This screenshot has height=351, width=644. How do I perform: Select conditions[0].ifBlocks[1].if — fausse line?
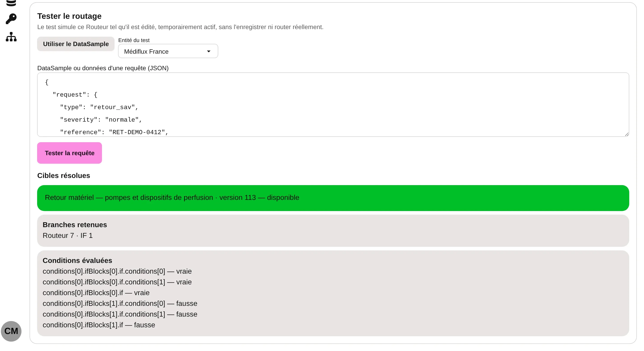[x=99, y=325]
